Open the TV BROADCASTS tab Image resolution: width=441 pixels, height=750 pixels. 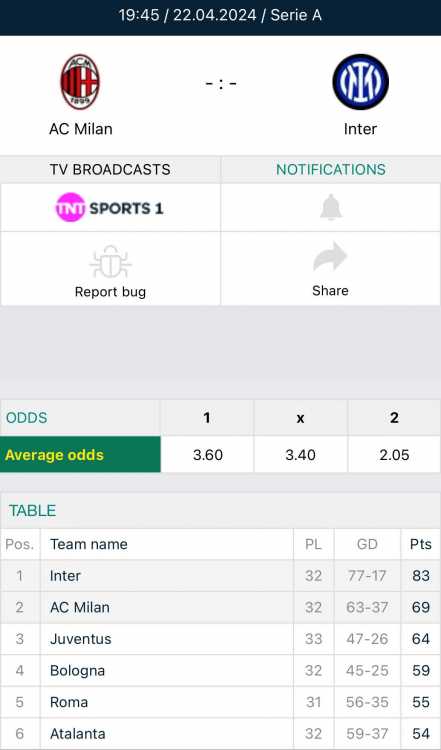pos(110,169)
